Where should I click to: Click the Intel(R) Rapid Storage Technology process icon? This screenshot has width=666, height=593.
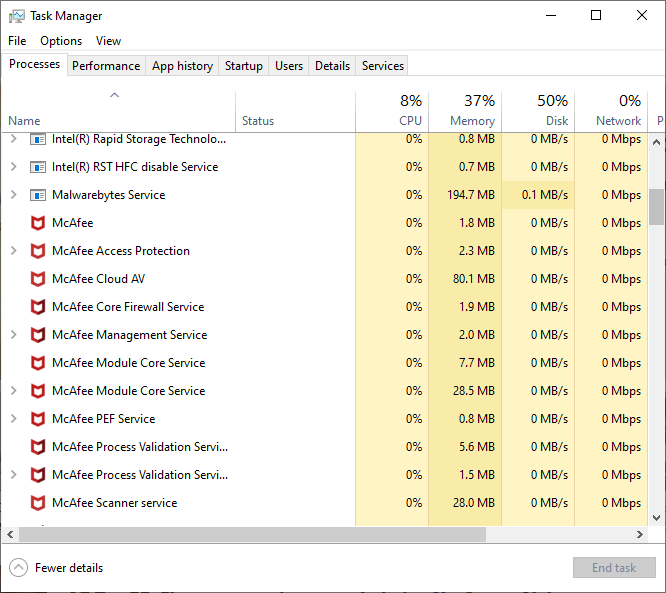38,139
